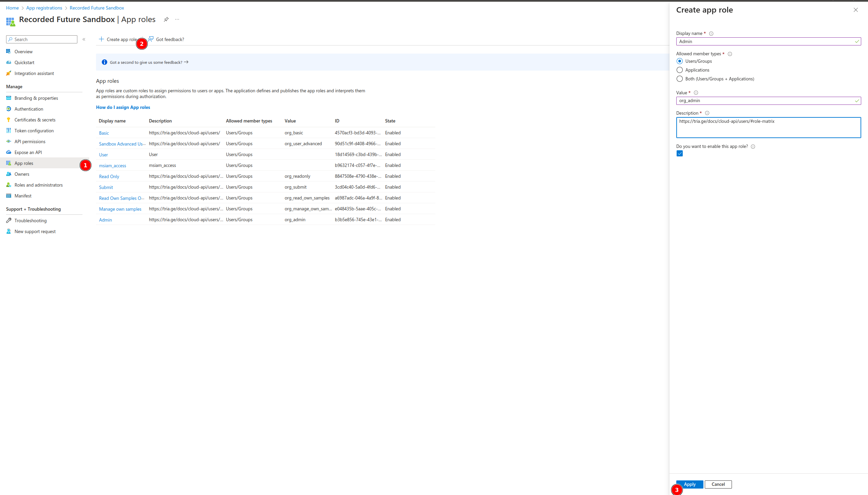Image resolution: width=868 pixels, height=495 pixels.
Task: Open the Manifest menu item
Action: (23, 196)
